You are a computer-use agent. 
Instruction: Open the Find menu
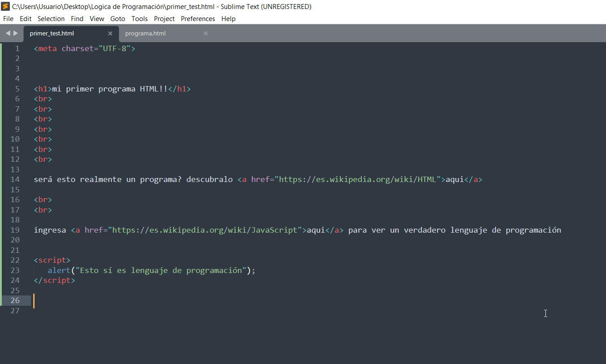pos(77,19)
